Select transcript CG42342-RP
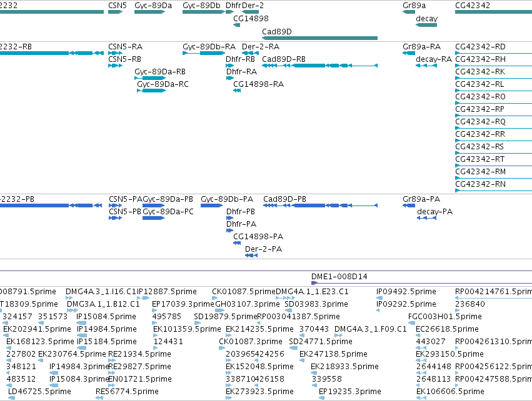The image size is (532, 401). pos(479,109)
